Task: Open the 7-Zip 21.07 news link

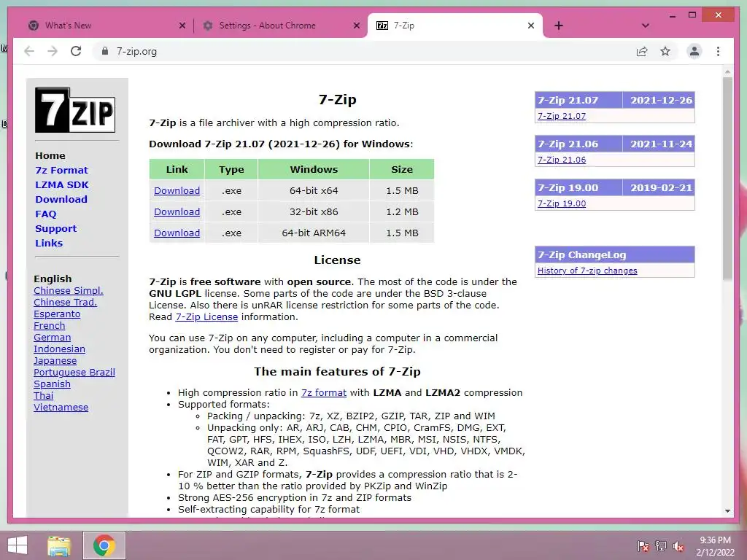Action: pyautogui.click(x=562, y=116)
